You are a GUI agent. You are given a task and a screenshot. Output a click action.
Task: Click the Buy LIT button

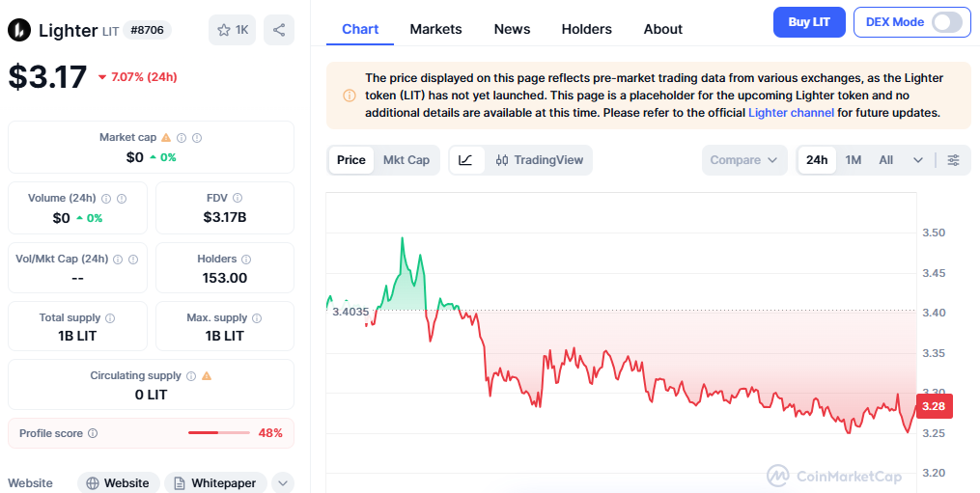point(809,22)
